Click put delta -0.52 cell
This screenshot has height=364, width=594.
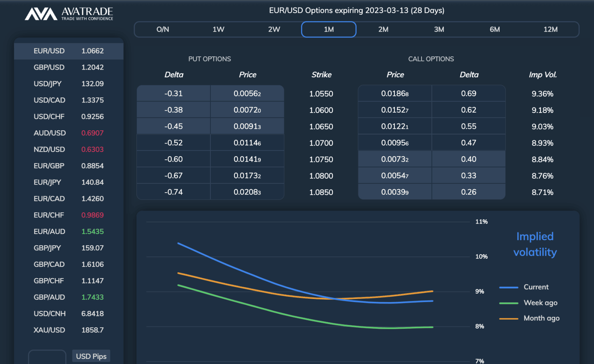[x=174, y=143]
